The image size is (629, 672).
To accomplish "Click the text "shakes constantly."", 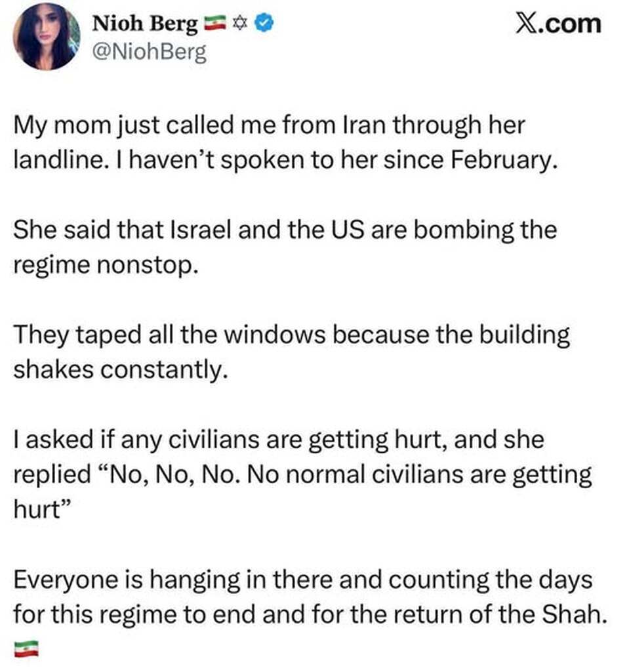I will pos(121,369).
